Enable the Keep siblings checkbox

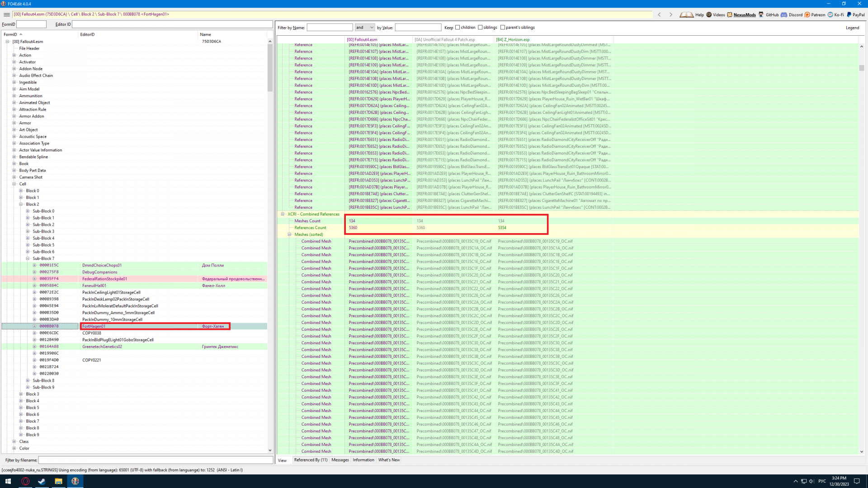pyautogui.click(x=480, y=28)
